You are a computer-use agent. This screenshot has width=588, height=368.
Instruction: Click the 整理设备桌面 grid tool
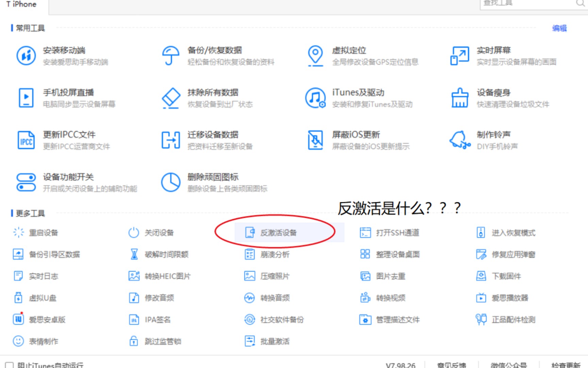pos(390,255)
